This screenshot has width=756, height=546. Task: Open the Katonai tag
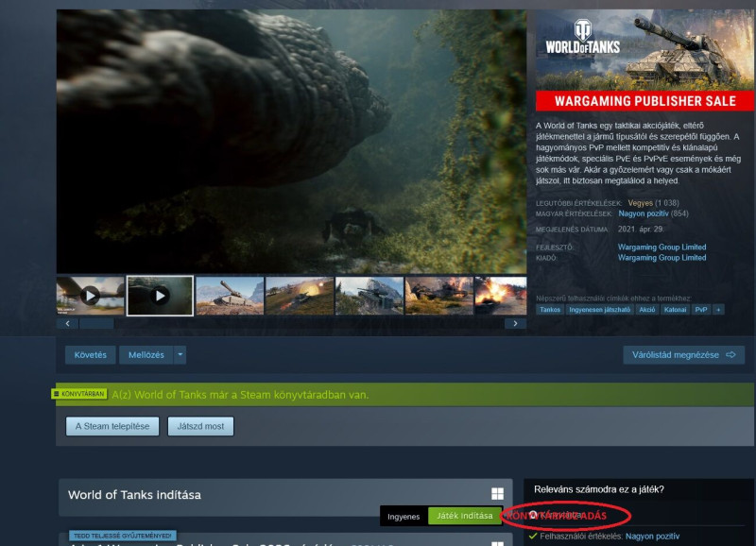pyautogui.click(x=675, y=310)
